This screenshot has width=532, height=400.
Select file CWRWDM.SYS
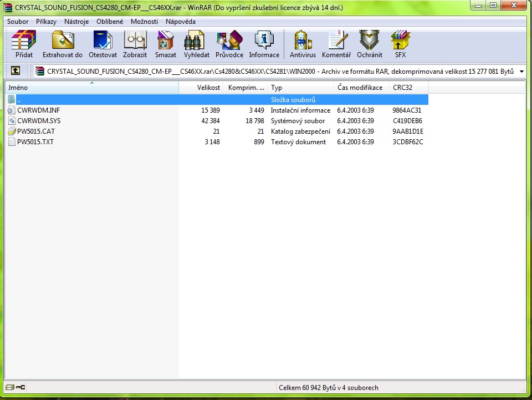click(x=39, y=120)
